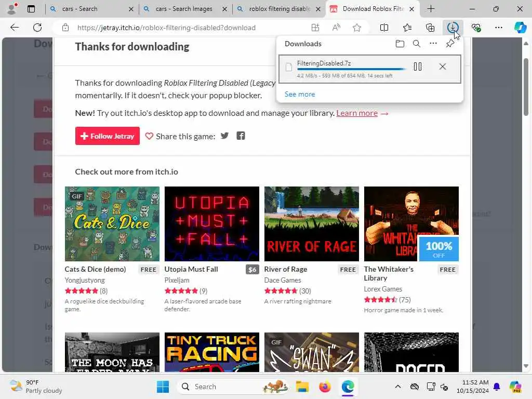This screenshot has height=399, width=532.
Task: Click The Whitaker's Library title link
Action: click(389, 273)
